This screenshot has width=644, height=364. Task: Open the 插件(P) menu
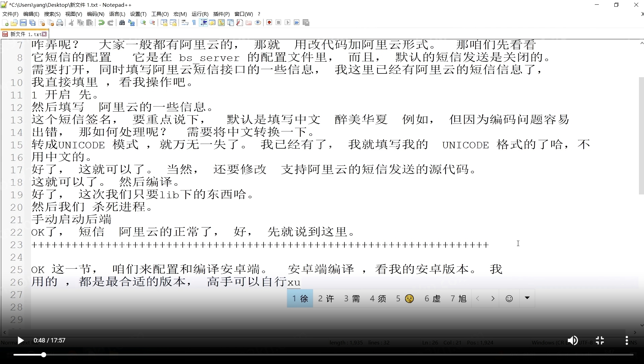(221, 14)
